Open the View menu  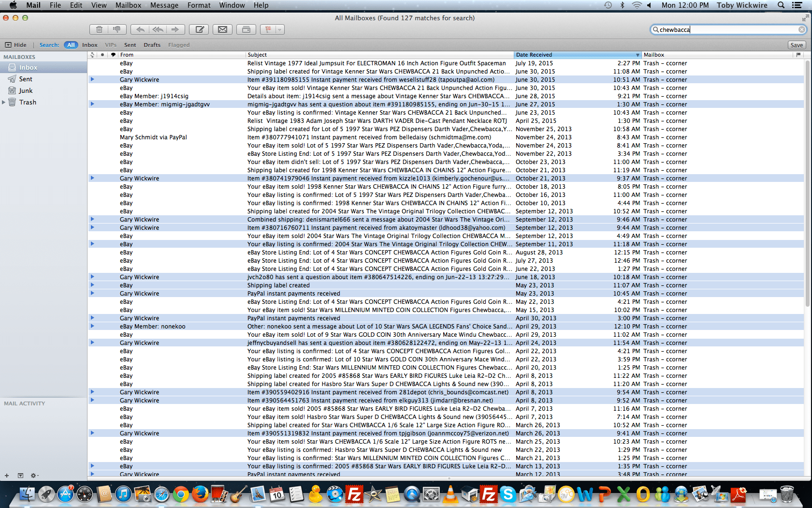click(99, 5)
